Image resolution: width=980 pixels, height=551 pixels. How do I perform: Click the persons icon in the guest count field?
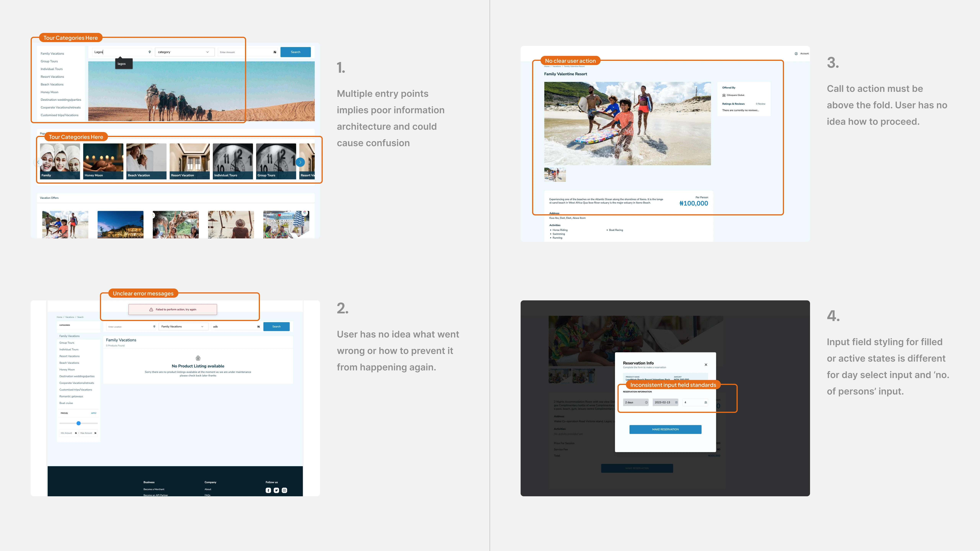tap(706, 402)
